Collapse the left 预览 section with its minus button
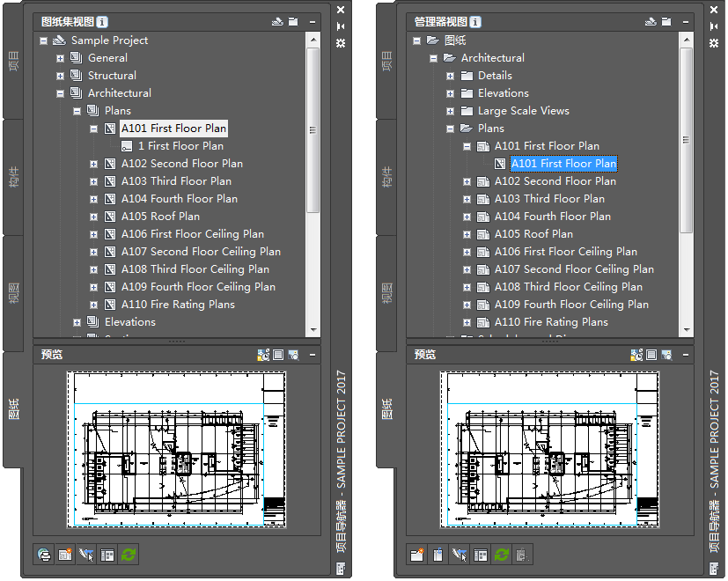Viewport: 728px width, 581px height. click(313, 356)
